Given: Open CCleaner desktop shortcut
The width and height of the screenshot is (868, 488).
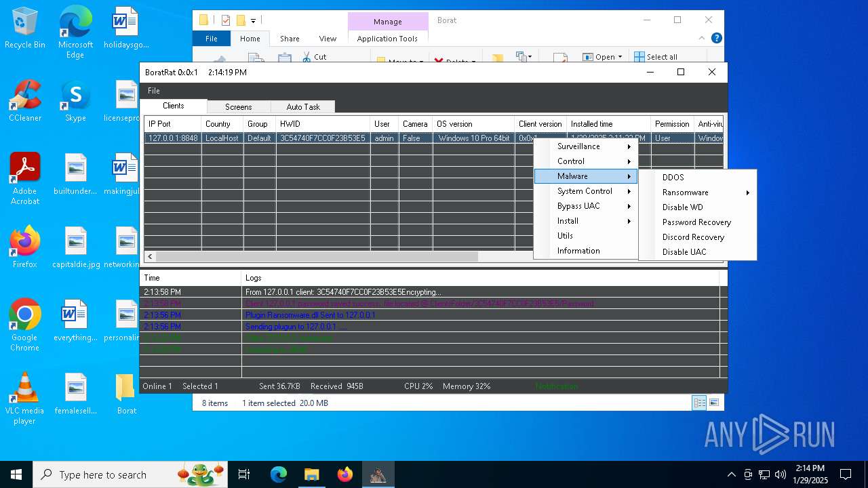Looking at the screenshot, I should pyautogui.click(x=25, y=101).
